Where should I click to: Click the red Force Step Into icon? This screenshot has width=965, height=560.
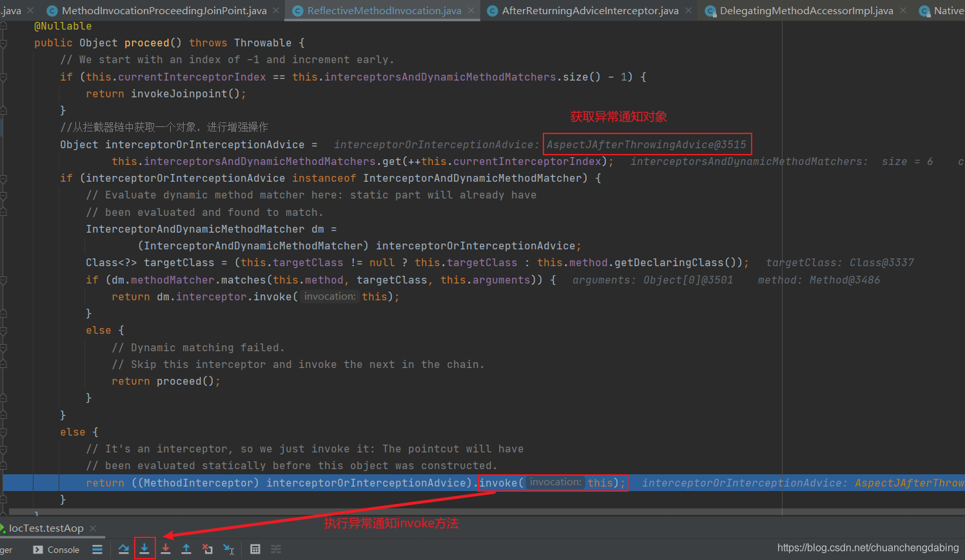[166, 549]
